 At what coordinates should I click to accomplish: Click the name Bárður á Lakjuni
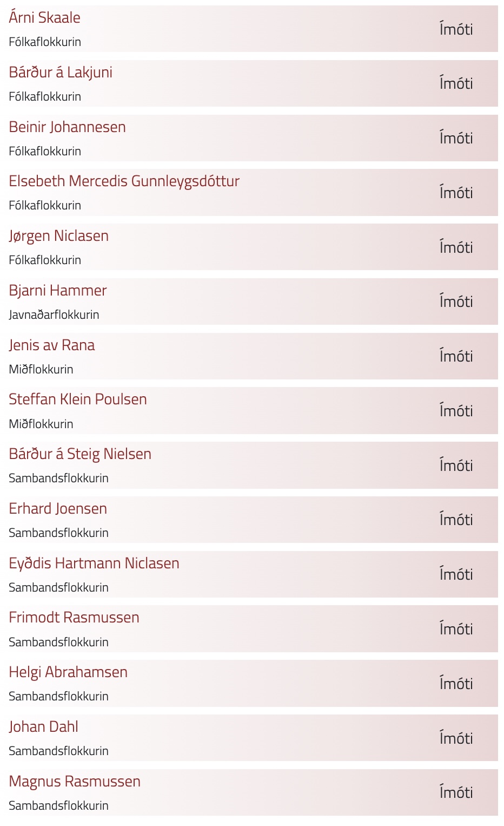tap(61, 73)
